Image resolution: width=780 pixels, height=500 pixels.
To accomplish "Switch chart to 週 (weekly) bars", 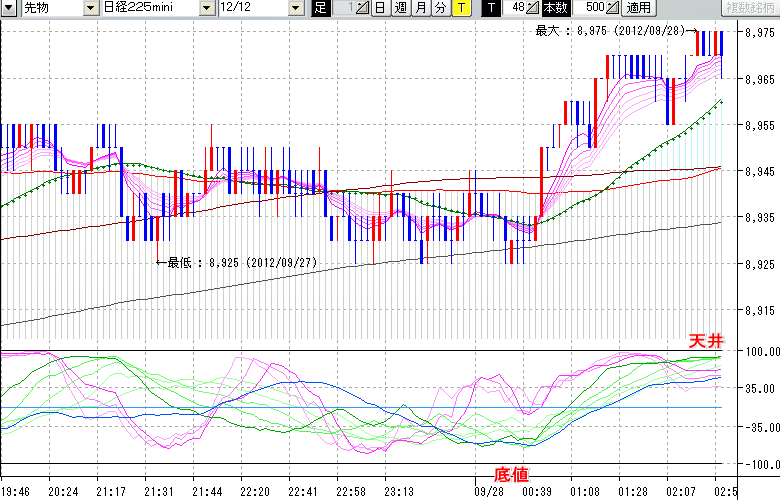I will 400,8.
